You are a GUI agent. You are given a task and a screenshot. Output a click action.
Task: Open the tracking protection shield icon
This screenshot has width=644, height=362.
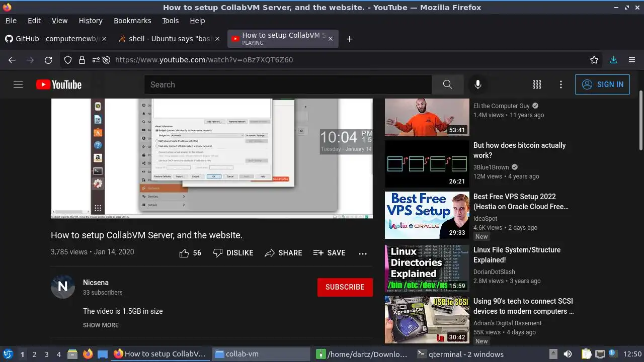(x=68, y=60)
